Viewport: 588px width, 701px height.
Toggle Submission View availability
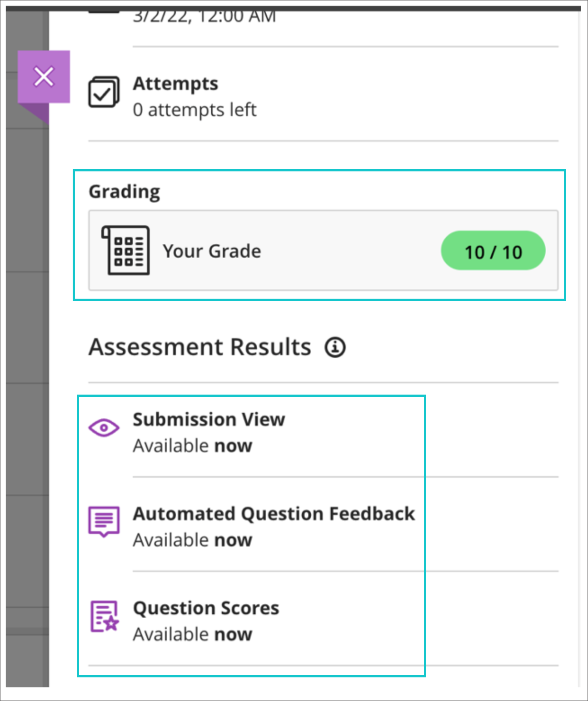coord(192,445)
